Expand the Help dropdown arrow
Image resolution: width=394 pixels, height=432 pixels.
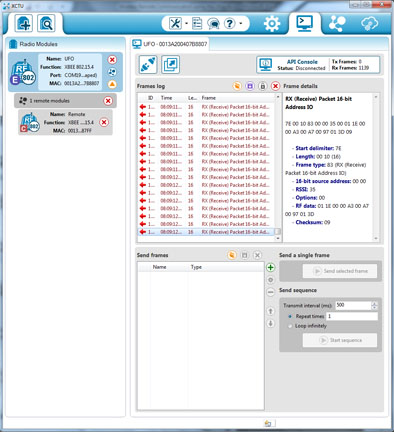tap(241, 23)
